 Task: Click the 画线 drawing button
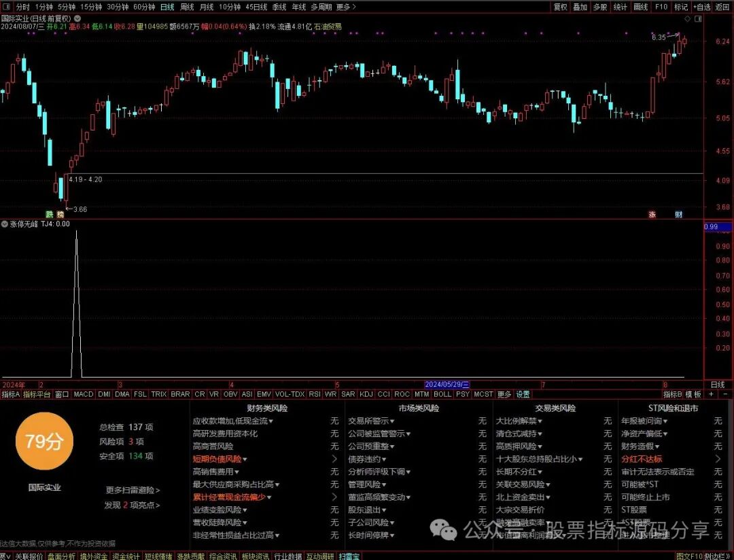coord(640,7)
